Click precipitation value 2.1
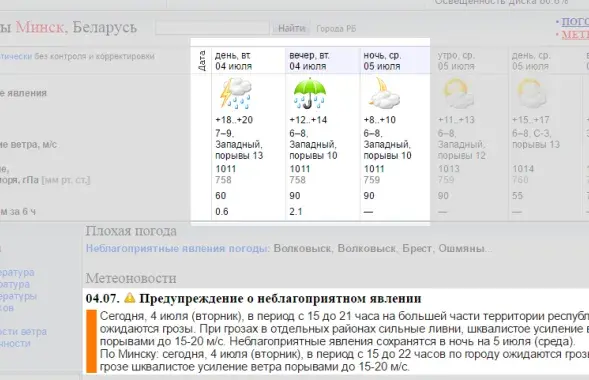 pyautogui.click(x=296, y=211)
